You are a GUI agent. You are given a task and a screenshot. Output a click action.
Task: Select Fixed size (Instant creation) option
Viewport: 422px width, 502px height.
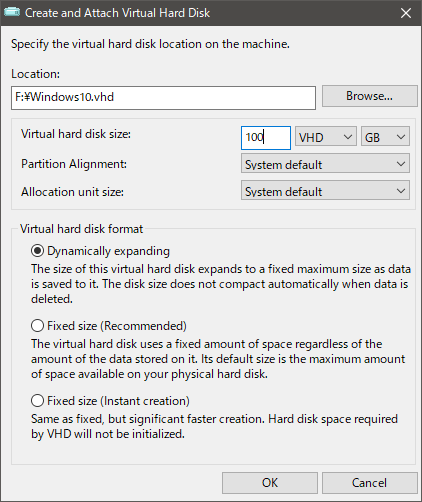[37, 401]
